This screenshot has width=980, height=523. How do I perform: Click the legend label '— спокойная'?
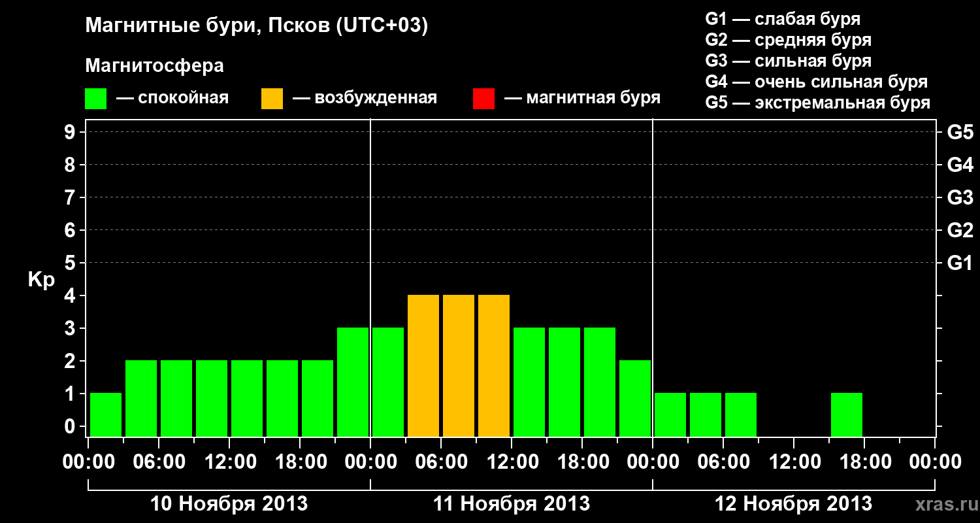click(172, 99)
